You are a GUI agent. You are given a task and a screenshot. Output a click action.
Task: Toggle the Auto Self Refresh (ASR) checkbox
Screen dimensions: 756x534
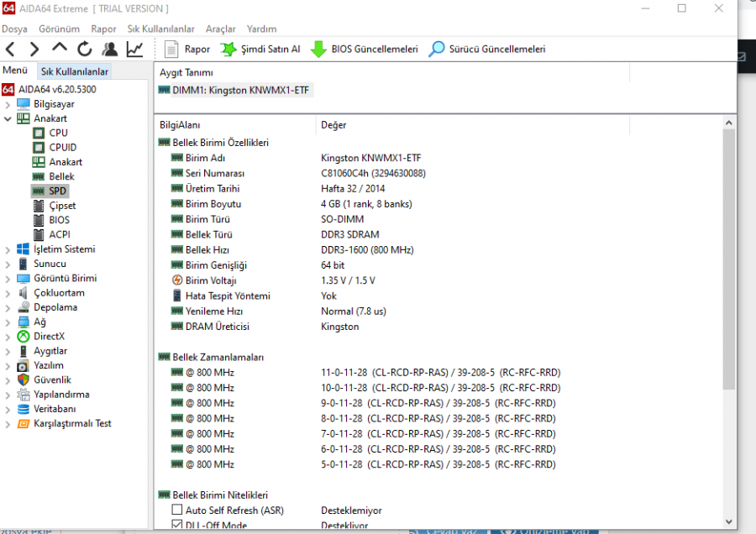click(177, 510)
